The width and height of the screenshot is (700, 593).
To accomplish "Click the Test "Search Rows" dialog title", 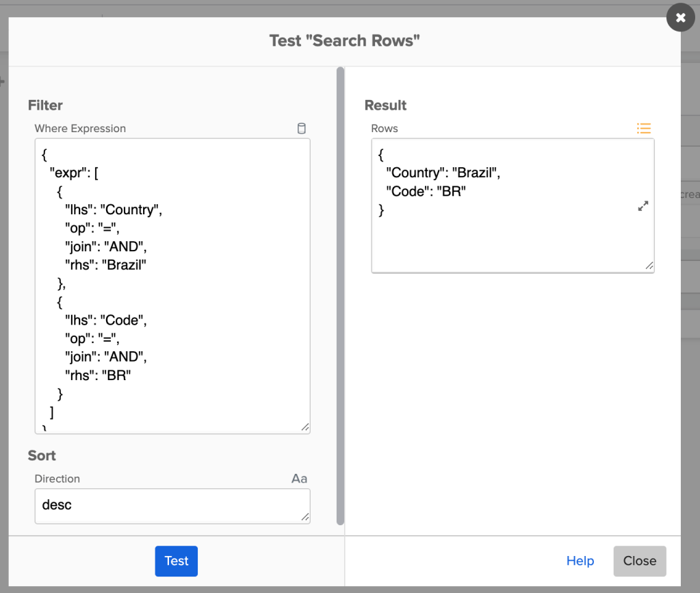I will 344,41.
